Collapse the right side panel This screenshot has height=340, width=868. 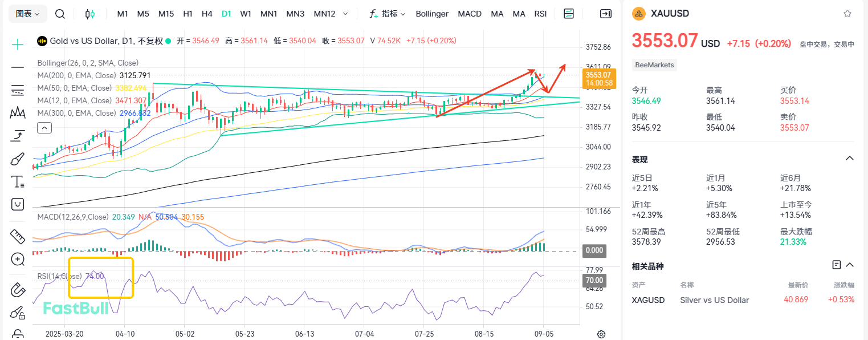(606, 14)
